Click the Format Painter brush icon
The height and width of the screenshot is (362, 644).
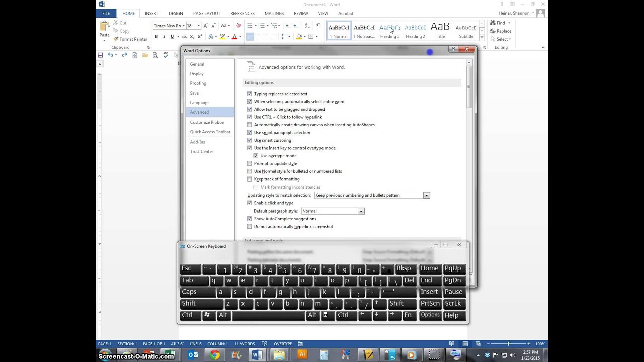pyautogui.click(x=116, y=39)
